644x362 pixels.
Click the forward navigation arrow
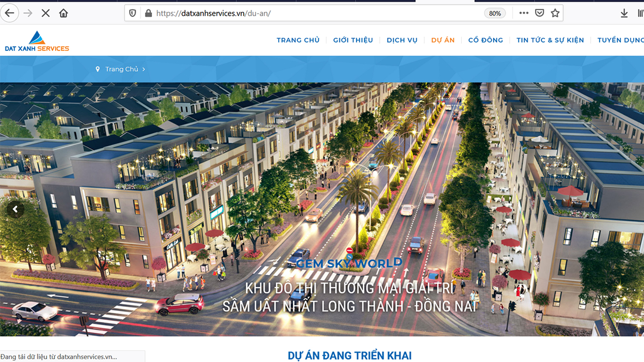(x=28, y=13)
